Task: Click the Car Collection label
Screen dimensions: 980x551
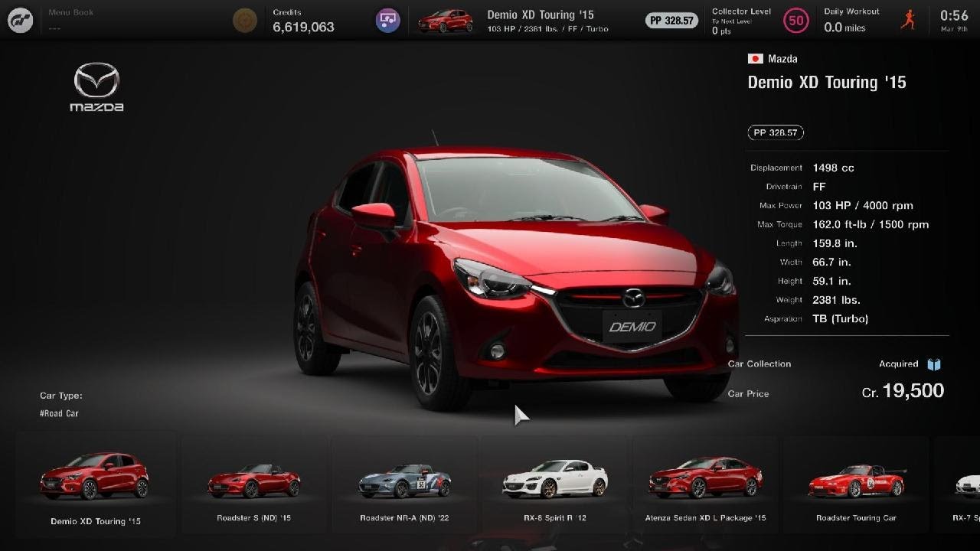Action: point(759,364)
